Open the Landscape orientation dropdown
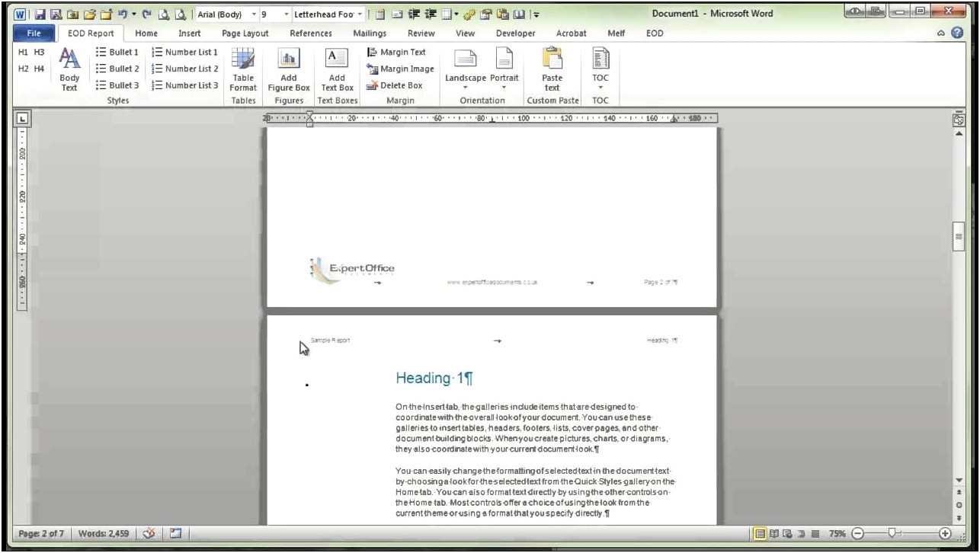 click(x=465, y=69)
